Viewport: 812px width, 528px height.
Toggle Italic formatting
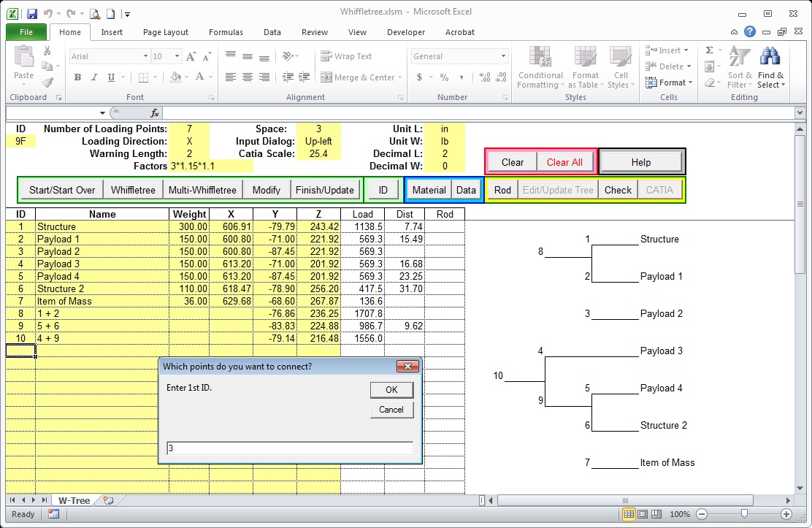tap(94, 77)
